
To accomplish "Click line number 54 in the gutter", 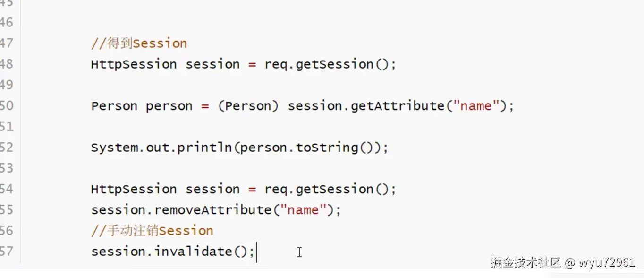I will (x=7, y=189).
